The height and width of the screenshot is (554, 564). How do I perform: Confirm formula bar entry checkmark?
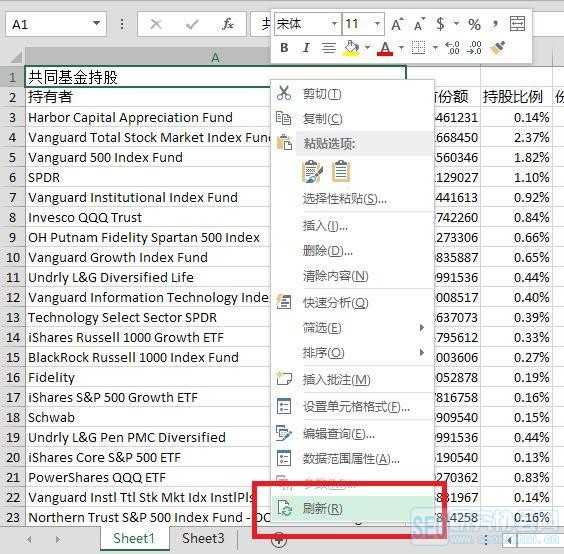coord(192,24)
